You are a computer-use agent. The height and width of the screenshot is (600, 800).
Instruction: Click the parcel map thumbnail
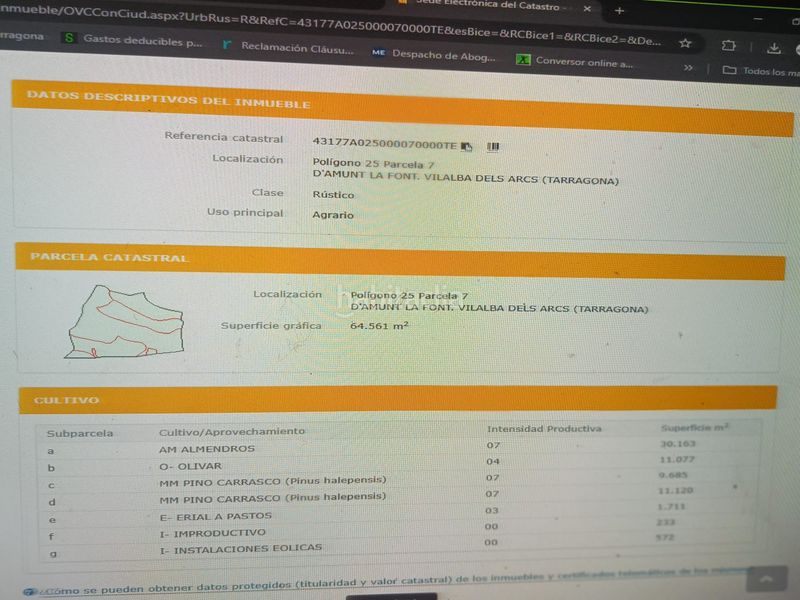(124, 321)
